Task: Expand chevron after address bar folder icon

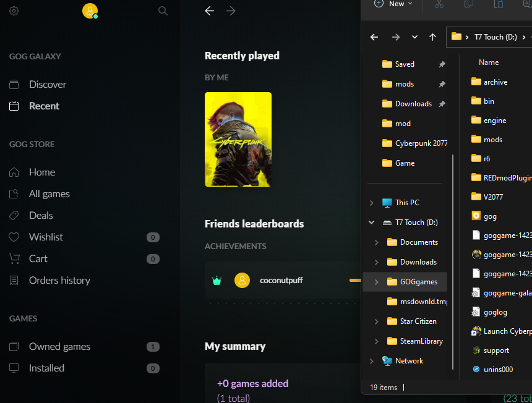Action: pyautogui.click(x=467, y=37)
